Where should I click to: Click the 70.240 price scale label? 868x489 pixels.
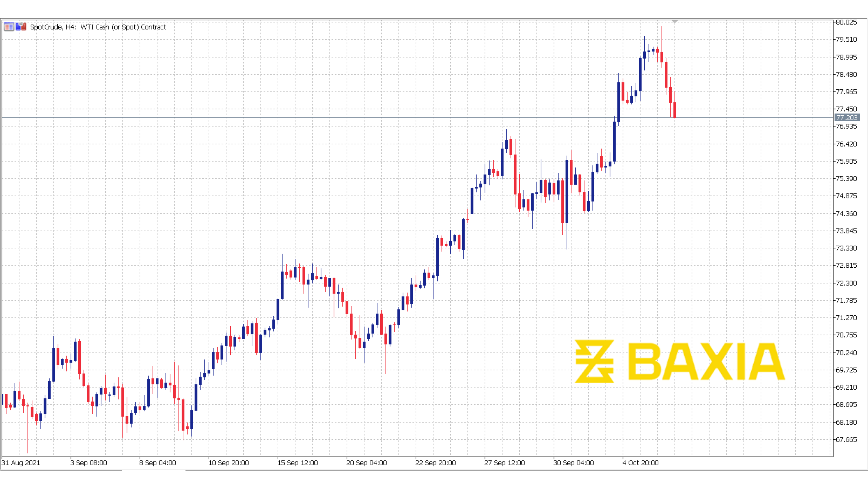click(x=846, y=352)
